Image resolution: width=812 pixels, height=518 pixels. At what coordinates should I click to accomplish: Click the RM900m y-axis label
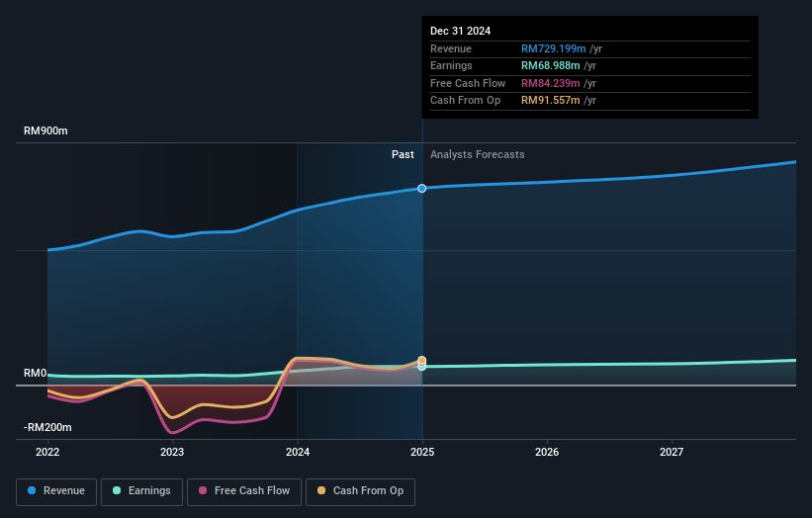tap(46, 130)
